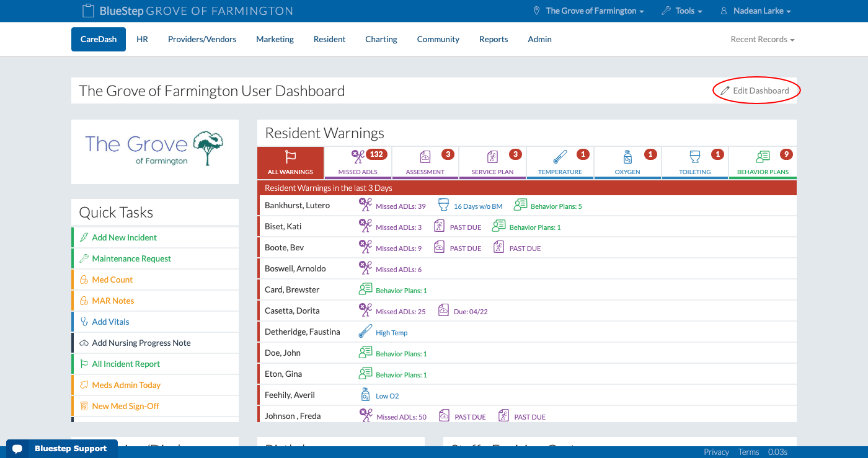Viewport: 868px width, 458px height.
Task: Select the CareDash tab
Action: [x=99, y=39]
